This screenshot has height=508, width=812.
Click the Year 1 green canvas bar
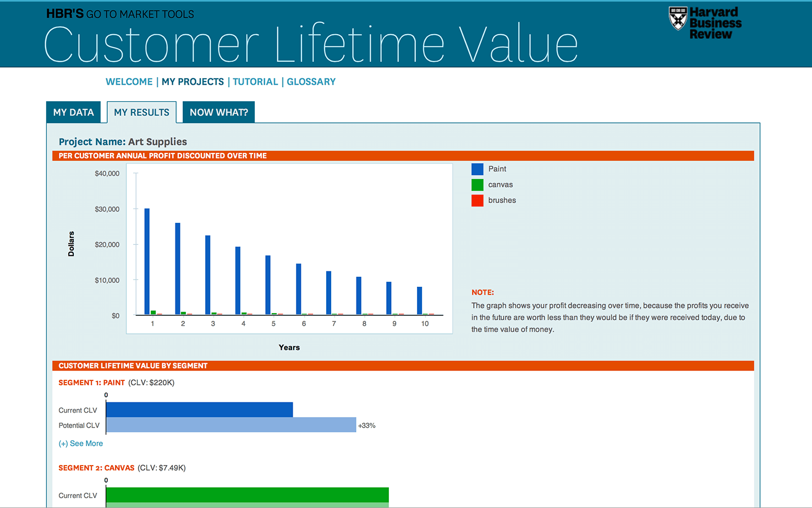[x=153, y=313]
